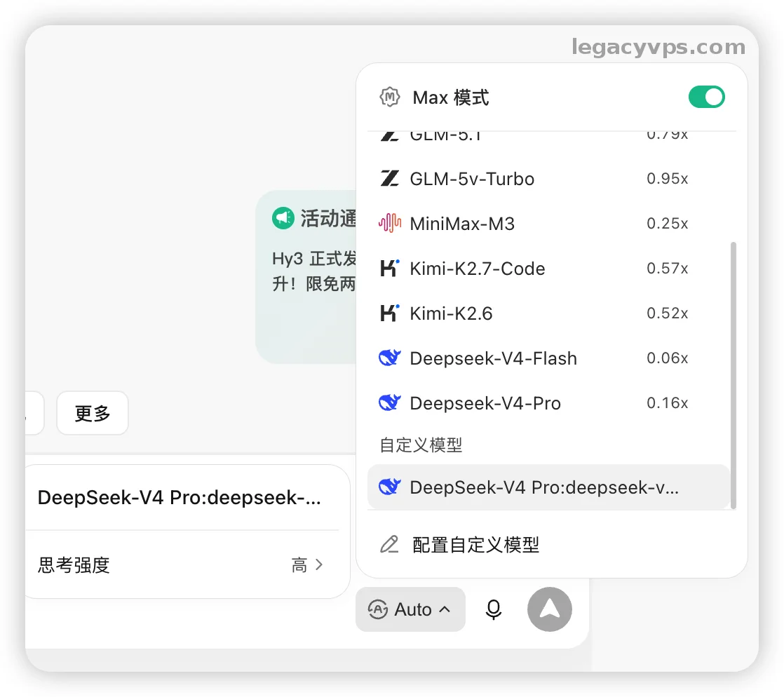Expand the 思考强度 chevron set to 高
784x697 pixels.
(x=319, y=565)
